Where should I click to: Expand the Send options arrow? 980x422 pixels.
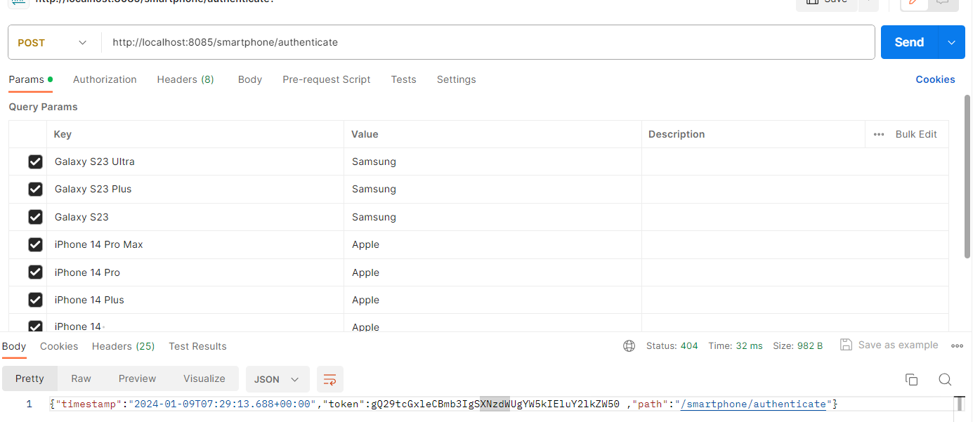(x=951, y=43)
